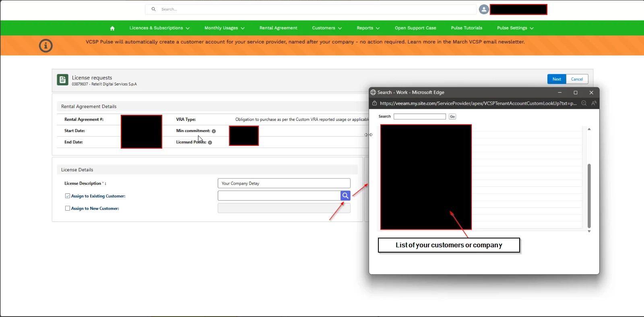Expand the Pulse Settings dropdown
644x317 pixels.
(515, 28)
